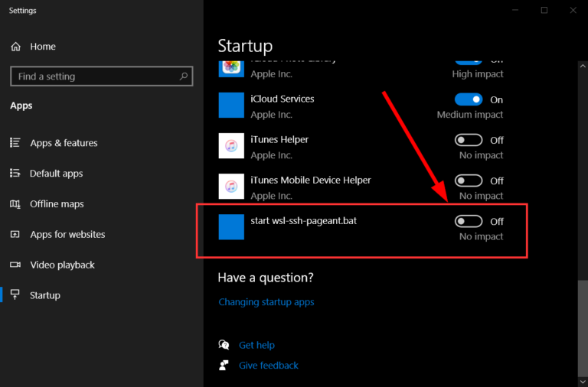Turn off iCloud Services startup toggle
The image size is (588, 387).
(x=469, y=99)
